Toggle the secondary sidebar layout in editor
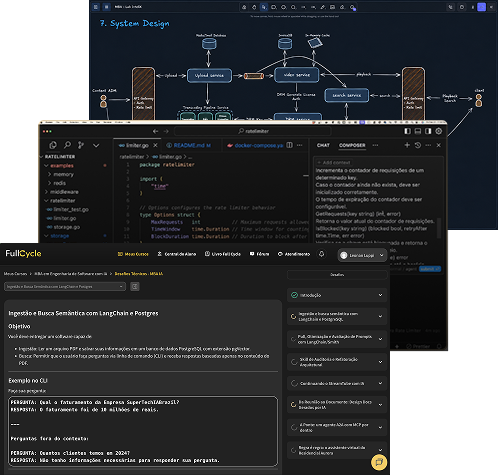 (x=428, y=131)
